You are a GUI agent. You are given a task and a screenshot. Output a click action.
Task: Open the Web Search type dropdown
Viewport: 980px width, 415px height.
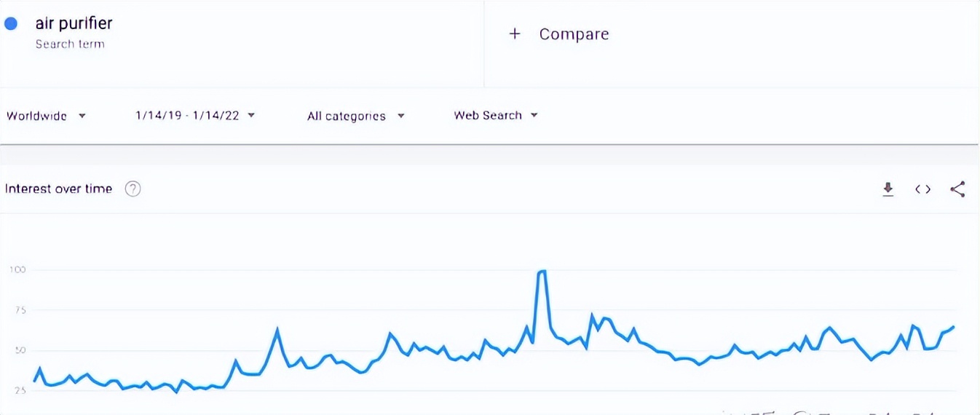(488, 115)
